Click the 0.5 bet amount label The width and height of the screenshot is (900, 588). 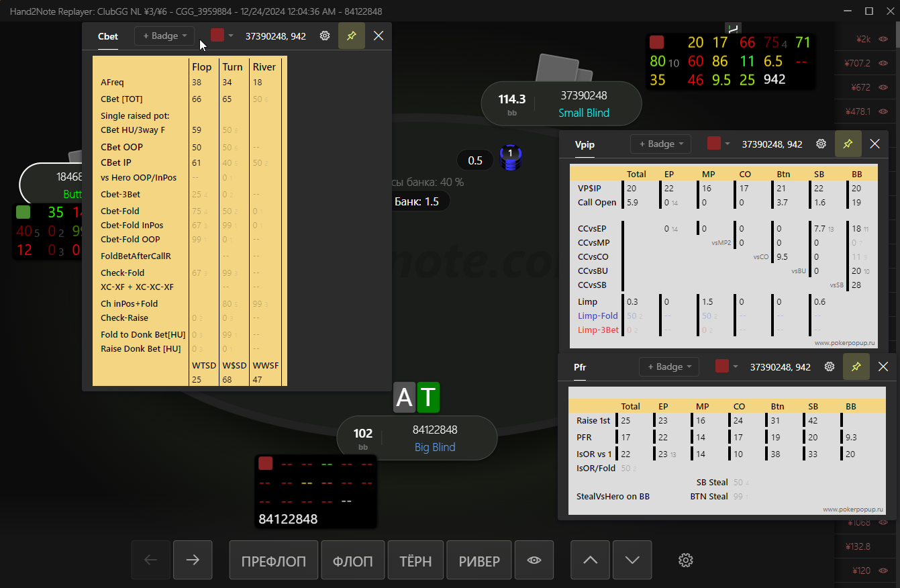475,160
